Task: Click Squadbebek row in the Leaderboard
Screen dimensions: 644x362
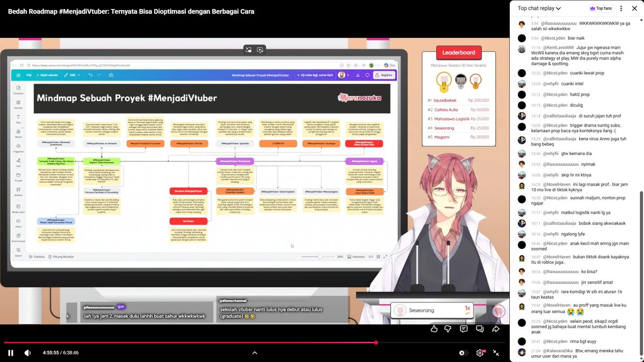Action: click(x=458, y=100)
